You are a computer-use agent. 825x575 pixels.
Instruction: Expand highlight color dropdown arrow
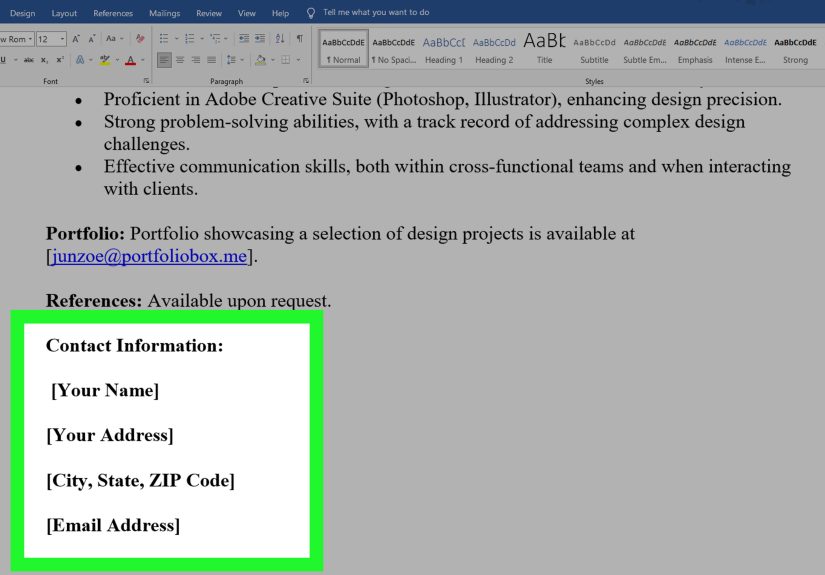click(117, 60)
